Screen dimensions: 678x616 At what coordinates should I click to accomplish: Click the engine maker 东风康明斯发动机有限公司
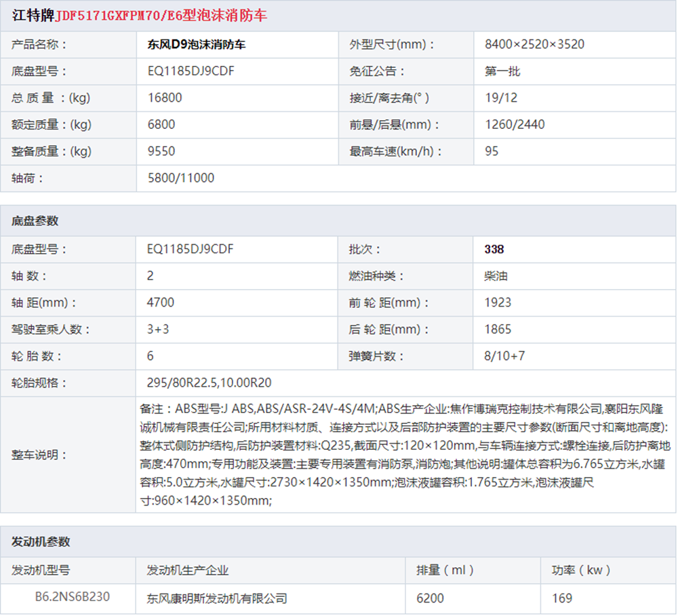[217, 598]
